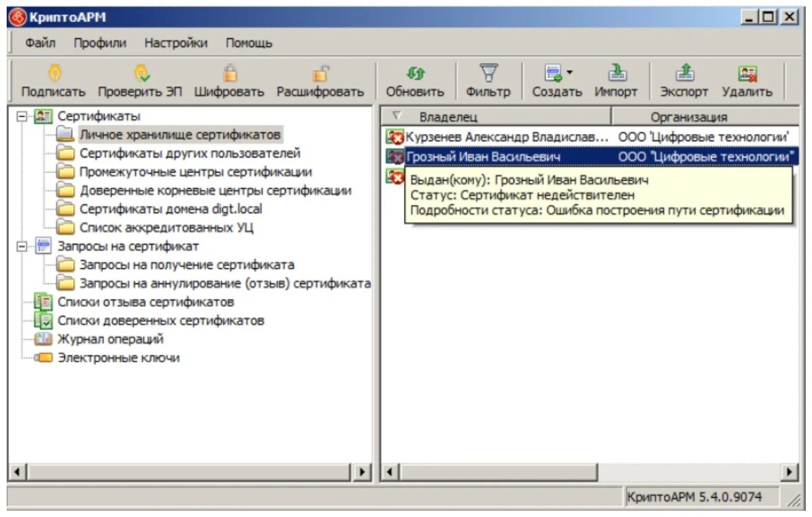Image resolution: width=812 pixels, height=517 pixels.
Task: Collapse the Сертификаты tree node
Action: 22,116
